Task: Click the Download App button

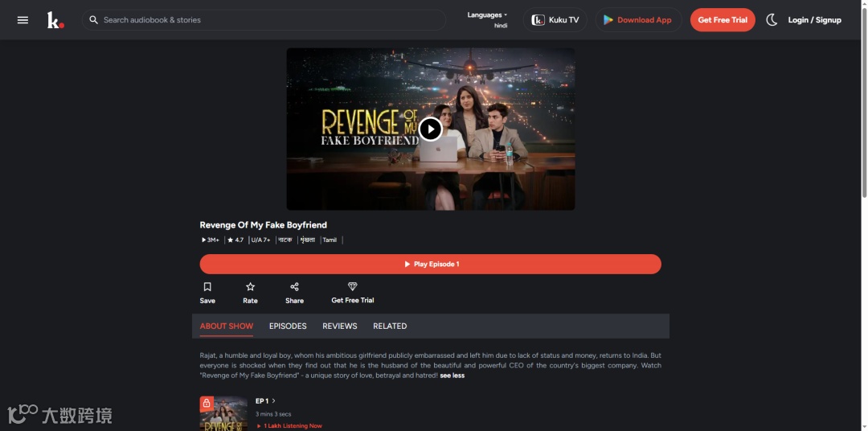Action: pyautogui.click(x=638, y=20)
